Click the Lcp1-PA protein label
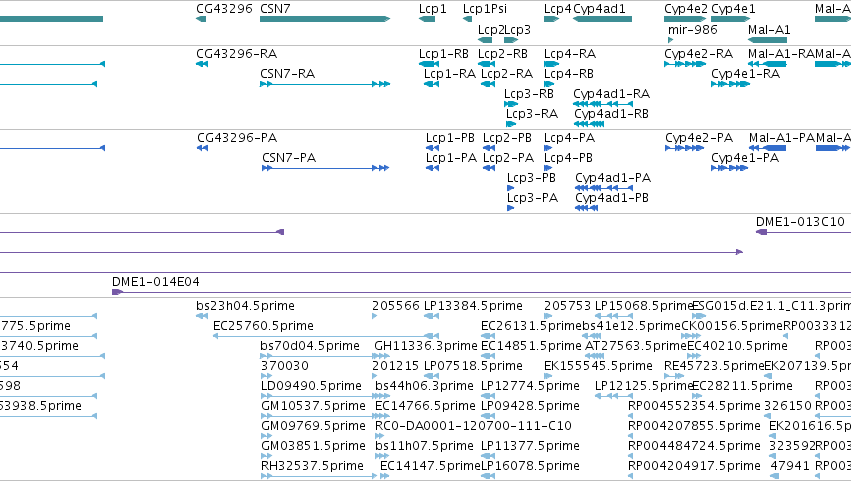Image resolution: width=851 pixels, height=481 pixels. click(x=452, y=158)
